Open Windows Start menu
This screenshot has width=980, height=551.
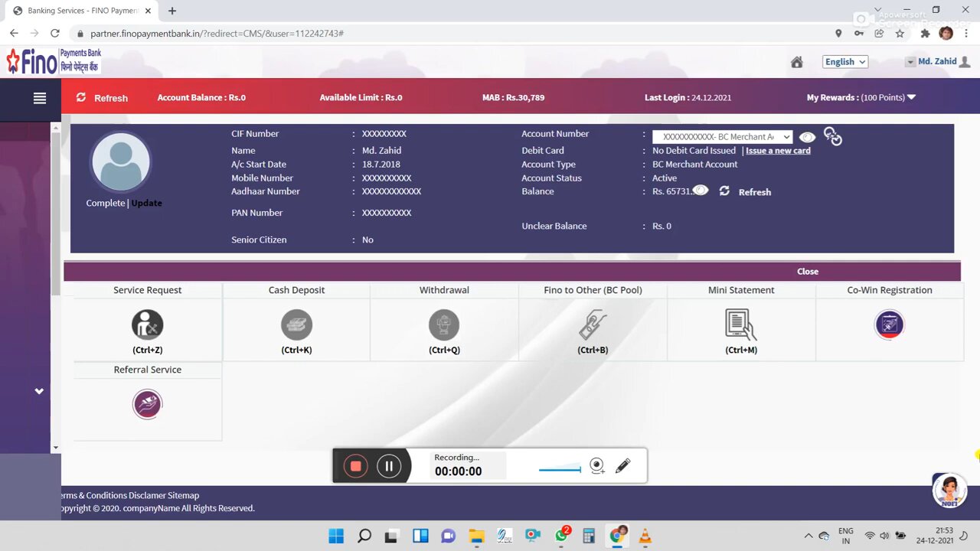(336, 536)
